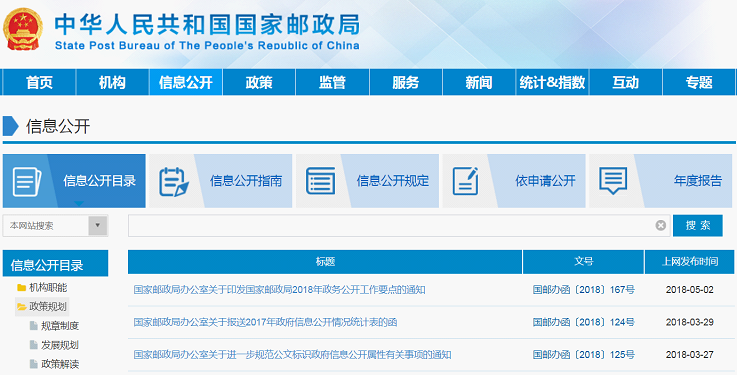Image resolution: width=737 pixels, height=375 pixels.
Task: Click the 信息公开指南 notepad icon
Action: click(x=173, y=181)
